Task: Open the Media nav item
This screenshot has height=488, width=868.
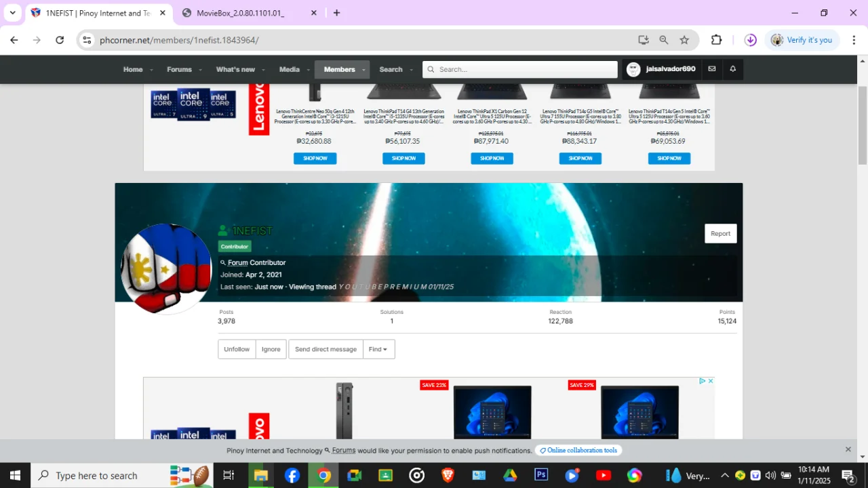Action: pos(290,69)
